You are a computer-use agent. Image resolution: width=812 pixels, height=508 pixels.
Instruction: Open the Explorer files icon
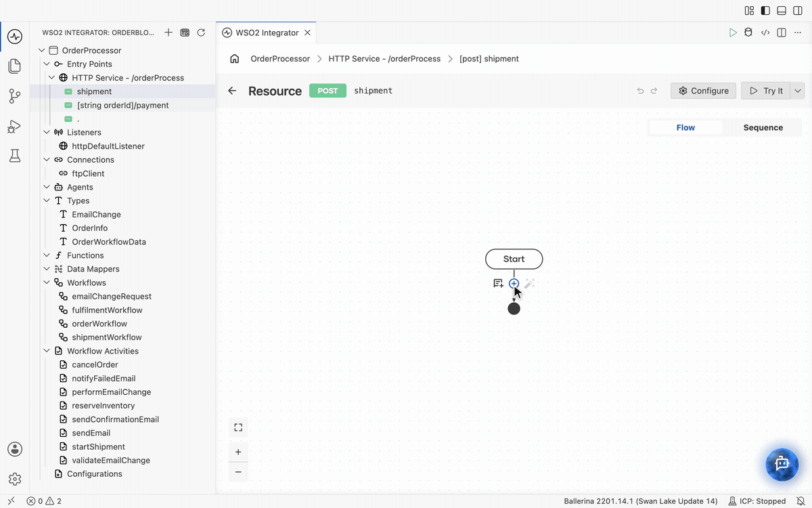click(15, 66)
